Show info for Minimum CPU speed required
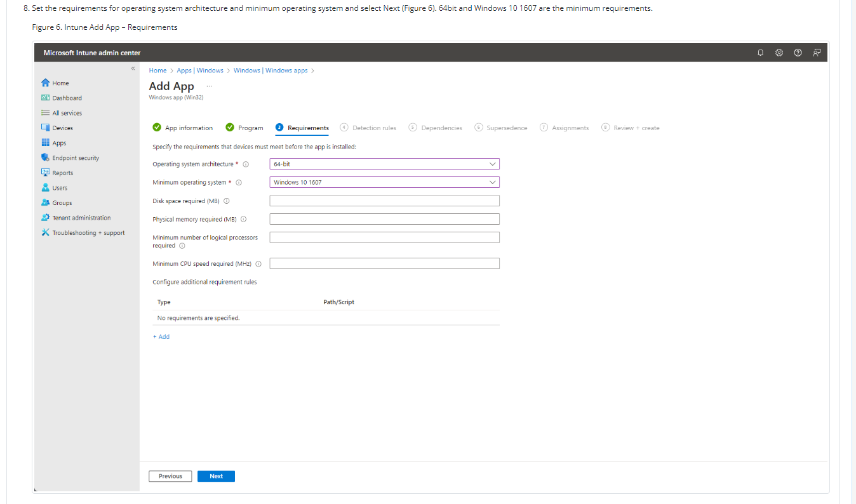The image size is (856, 504). [x=258, y=264]
